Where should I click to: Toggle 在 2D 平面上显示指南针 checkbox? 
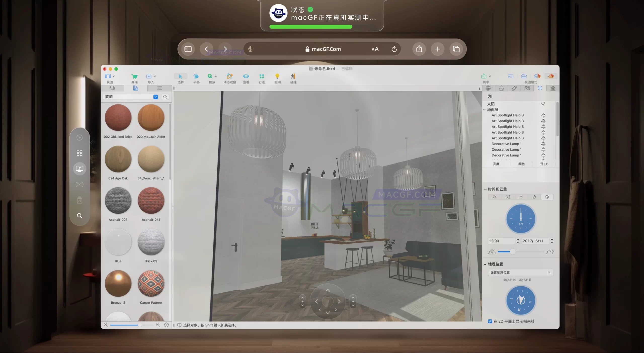pos(490,321)
